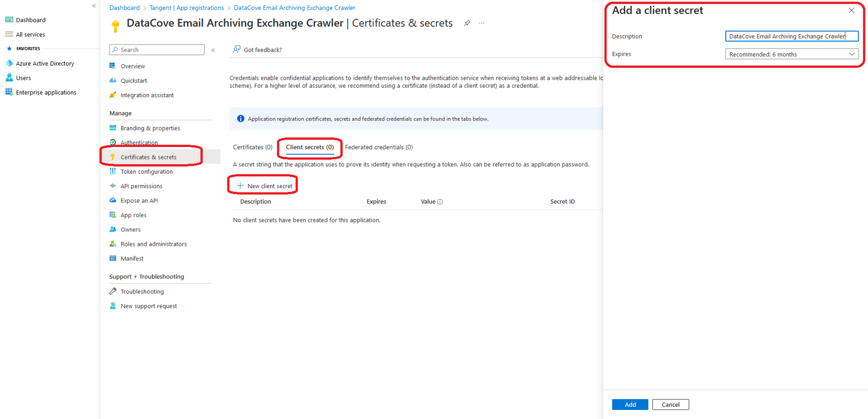Click New client secret

(x=265, y=186)
